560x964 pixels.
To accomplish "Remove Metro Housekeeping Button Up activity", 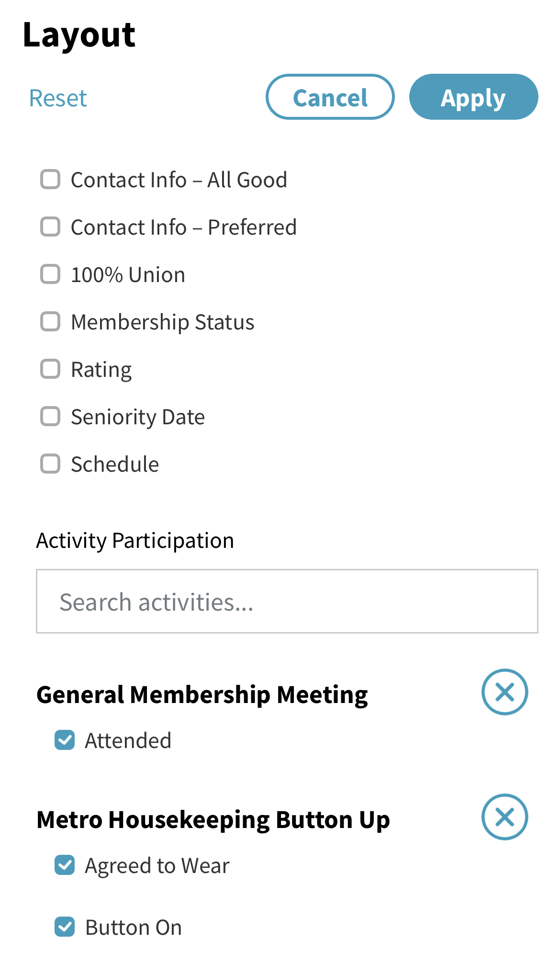I will click(504, 817).
